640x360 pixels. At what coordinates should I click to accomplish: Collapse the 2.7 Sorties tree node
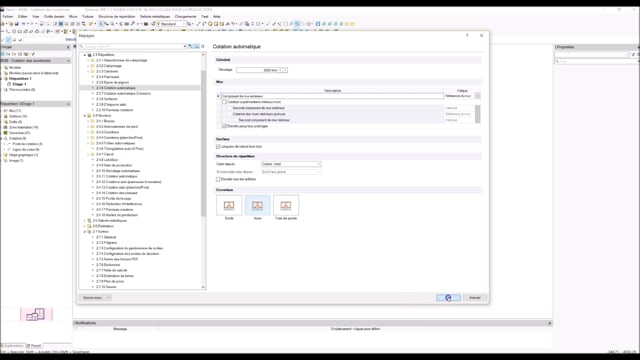tap(85, 232)
